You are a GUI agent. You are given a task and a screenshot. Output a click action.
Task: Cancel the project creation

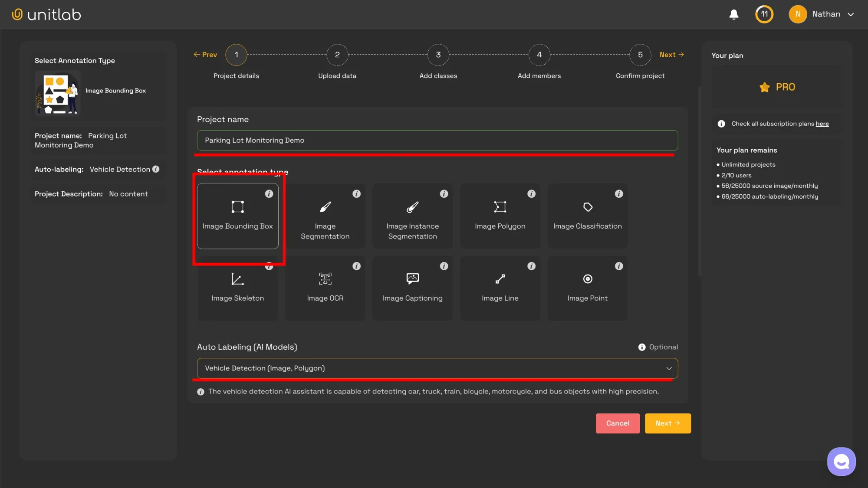coord(617,423)
